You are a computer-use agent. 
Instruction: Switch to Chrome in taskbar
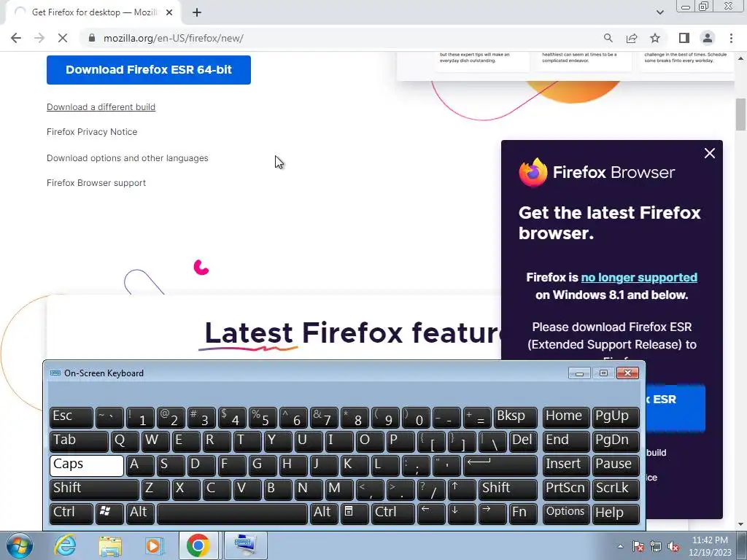click(x=198, y=545)
